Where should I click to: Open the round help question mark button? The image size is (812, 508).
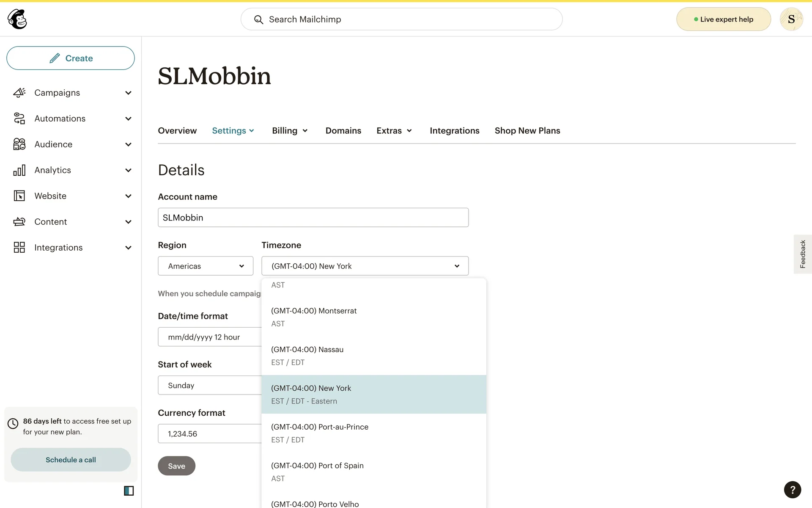(x=792, y=490)
